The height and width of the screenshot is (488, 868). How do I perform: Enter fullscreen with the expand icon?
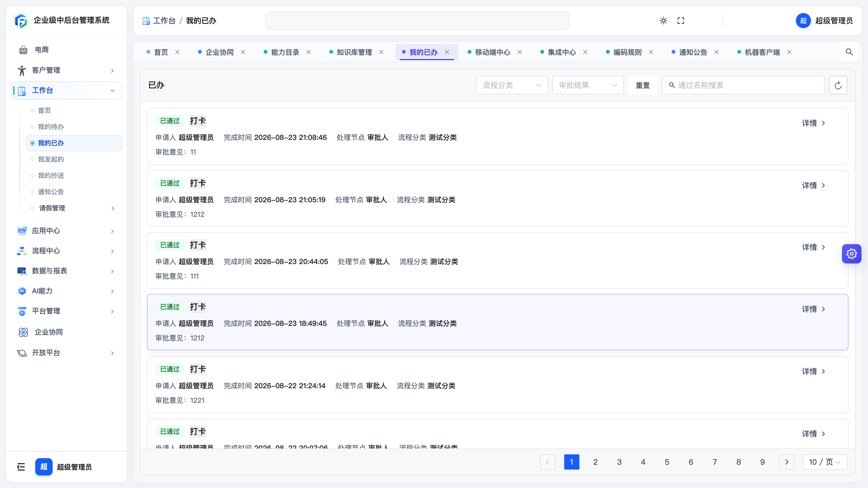(x=681, y=21)
